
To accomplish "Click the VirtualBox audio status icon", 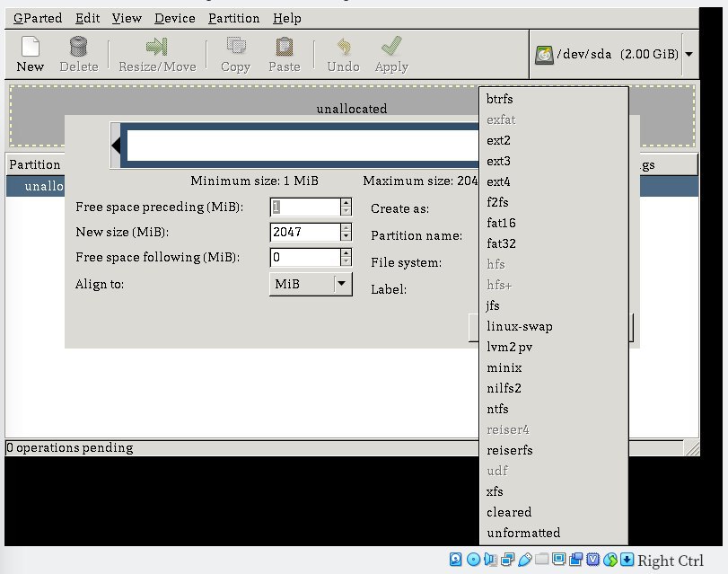I will click(490, 559).
